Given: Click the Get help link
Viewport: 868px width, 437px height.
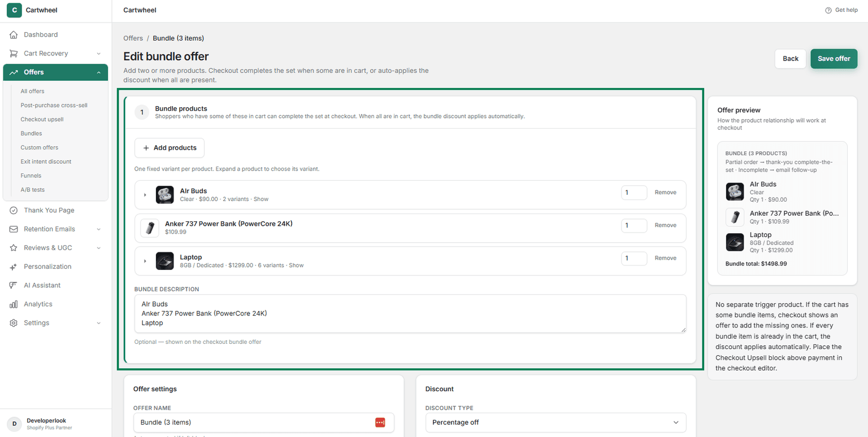Looking at the screenshot, I should point(841,10).
